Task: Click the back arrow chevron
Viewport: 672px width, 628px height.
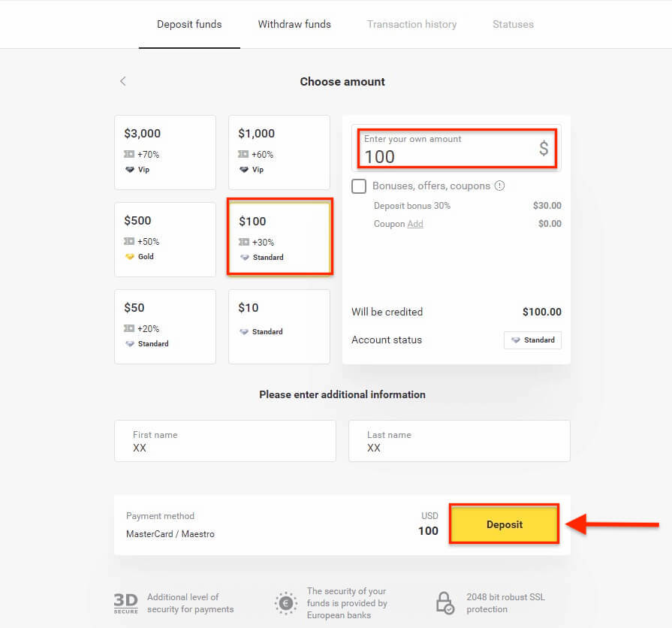Action: [x=123, y=81]
